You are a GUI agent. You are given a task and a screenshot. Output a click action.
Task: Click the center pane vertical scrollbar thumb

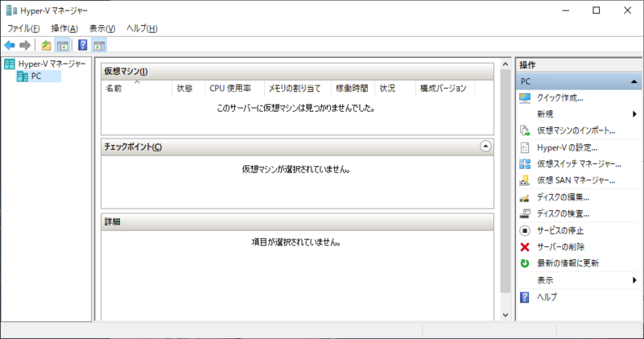point(506,181)
